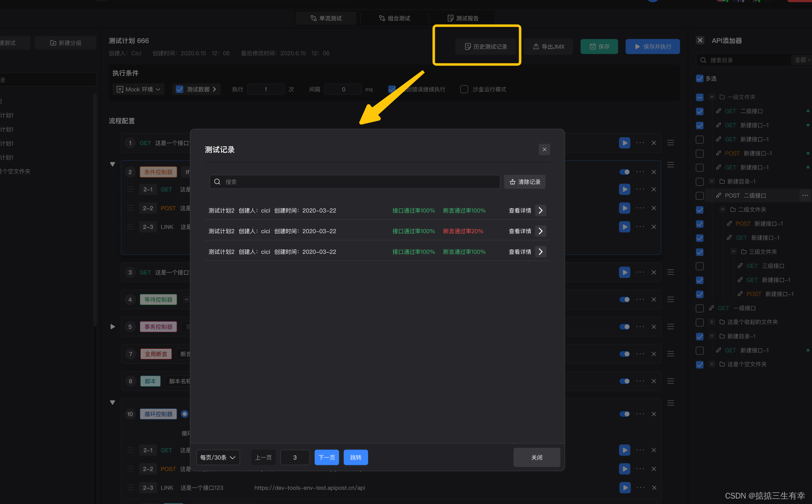Viewport: 812px width, 504px height.
Task: Click 上一页 previous page button
Action: click(x=263, y=457)
